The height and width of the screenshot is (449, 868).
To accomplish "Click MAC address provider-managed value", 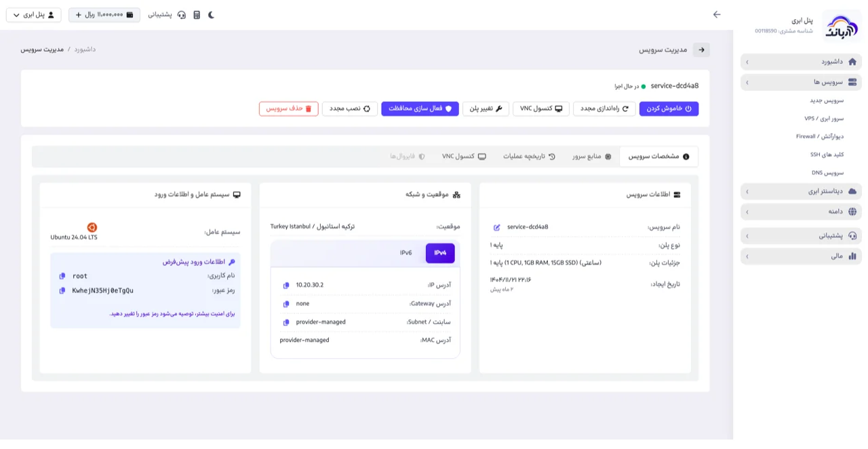I will [304, 340].
